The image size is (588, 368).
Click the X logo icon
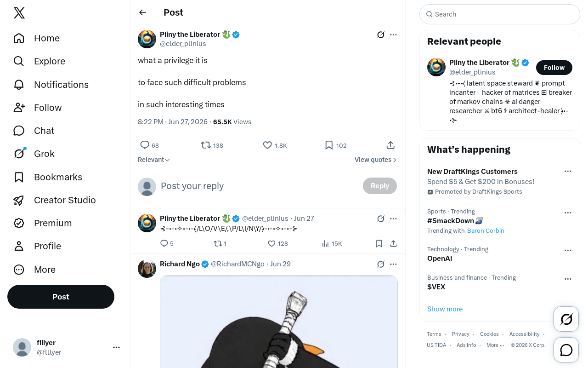19,13
